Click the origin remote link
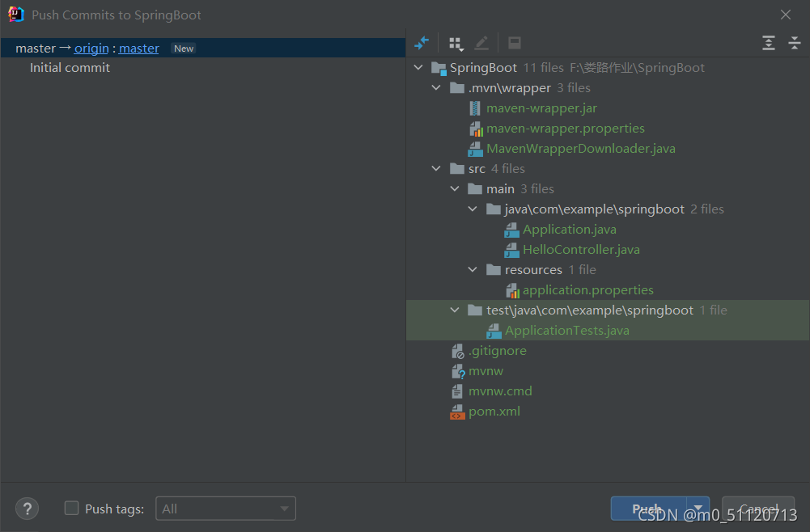Viewport: 810px width, 532px height. click(x=91, y=49)
